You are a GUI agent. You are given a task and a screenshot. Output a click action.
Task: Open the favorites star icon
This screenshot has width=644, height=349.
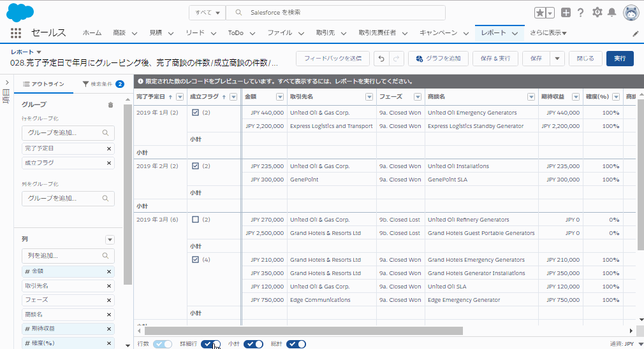coord(539,13)
